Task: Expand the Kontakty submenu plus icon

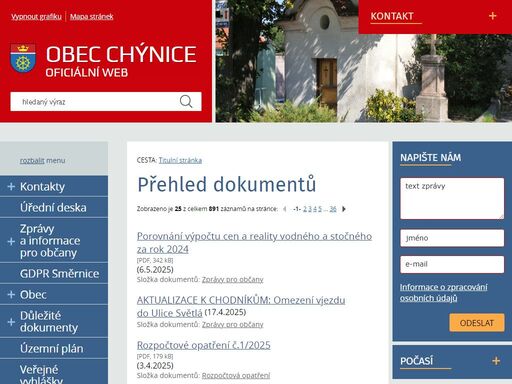Action: (x=11, y=187)
